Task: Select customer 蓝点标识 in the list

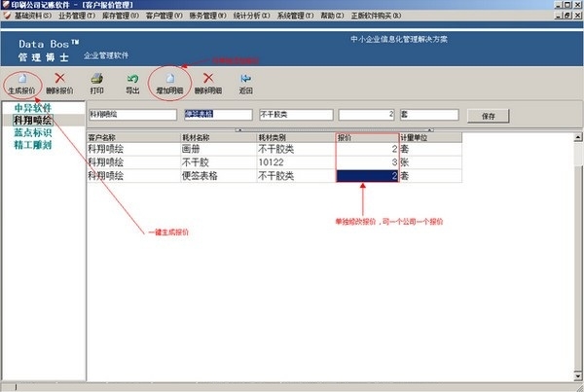Action: point(33,132)
